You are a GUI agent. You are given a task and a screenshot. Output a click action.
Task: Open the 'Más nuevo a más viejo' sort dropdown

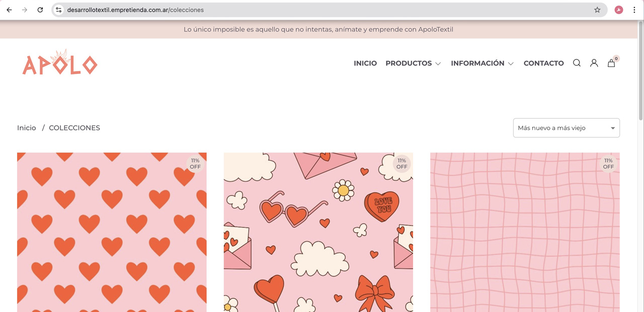pyautogui.click(x=566, y=128)
